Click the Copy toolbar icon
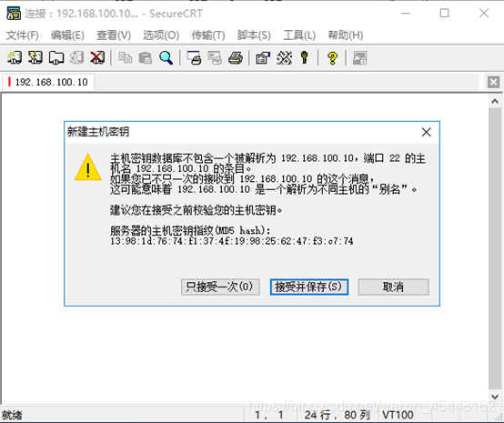This screenshot has width=504, height=423. coord(125,58)
